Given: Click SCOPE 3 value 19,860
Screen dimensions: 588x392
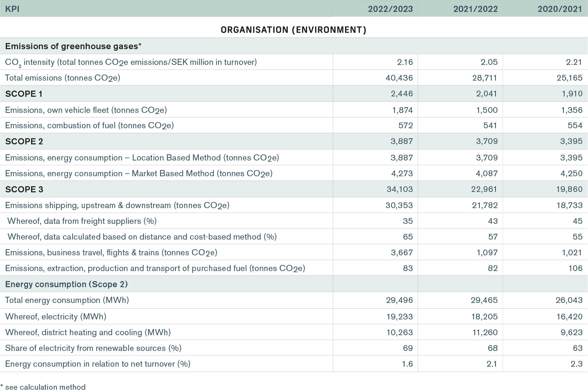Looking at the screenshot, I should coord(570,189).
